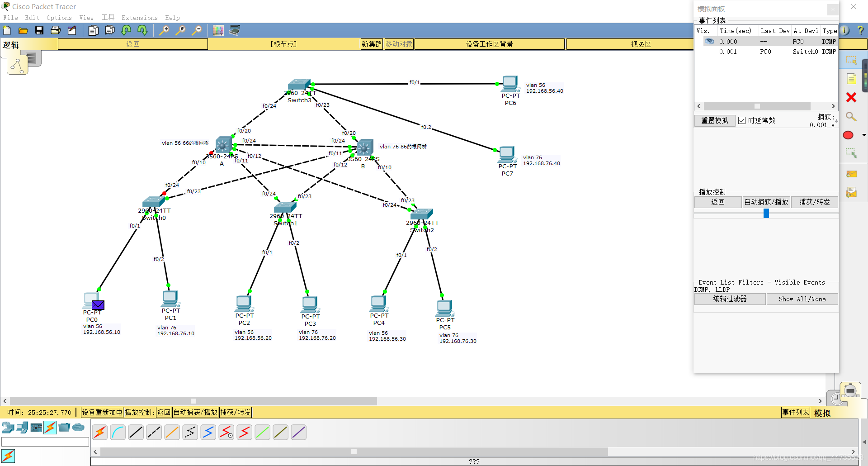Click the 设备工作区背景 button

click(x=490, y=44)
